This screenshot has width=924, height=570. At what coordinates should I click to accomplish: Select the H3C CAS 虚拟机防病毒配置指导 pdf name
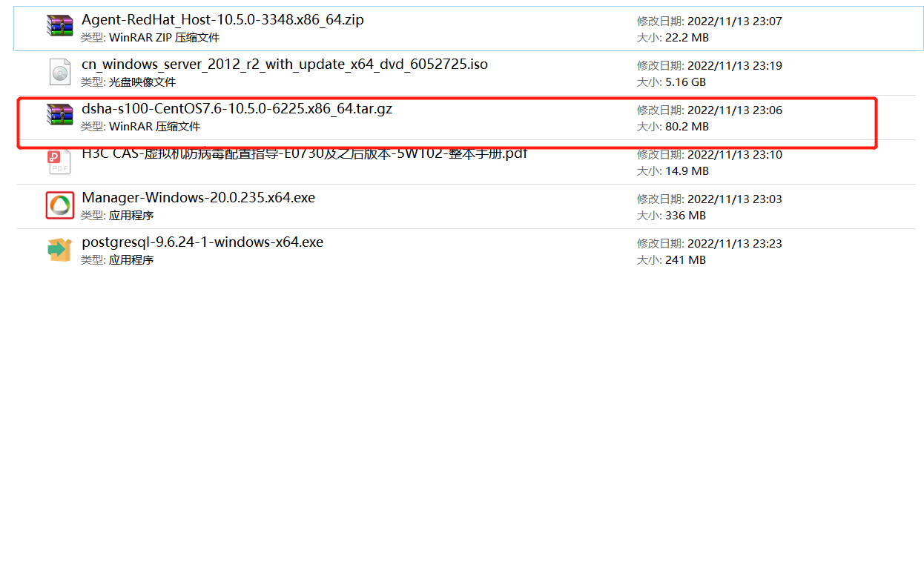(x=305, y=154)
